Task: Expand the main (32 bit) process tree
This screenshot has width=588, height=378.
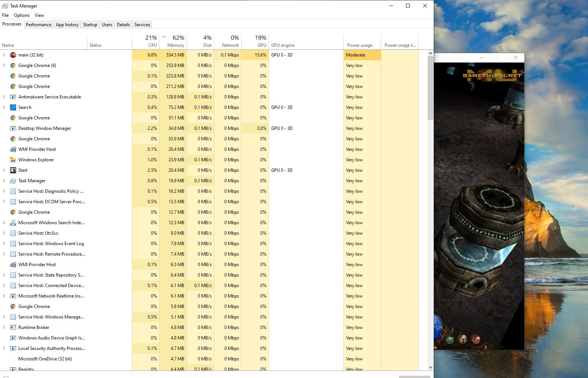Action: pos(4,55)
